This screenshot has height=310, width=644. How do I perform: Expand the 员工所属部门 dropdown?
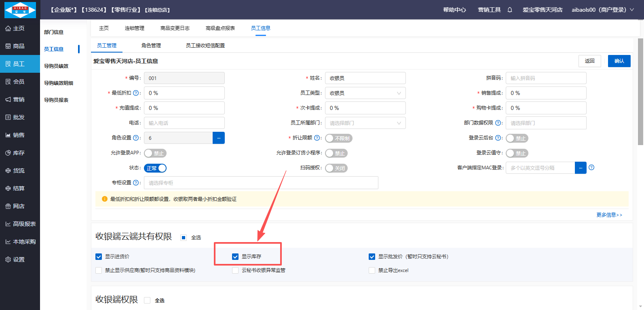tap(365, 123)
